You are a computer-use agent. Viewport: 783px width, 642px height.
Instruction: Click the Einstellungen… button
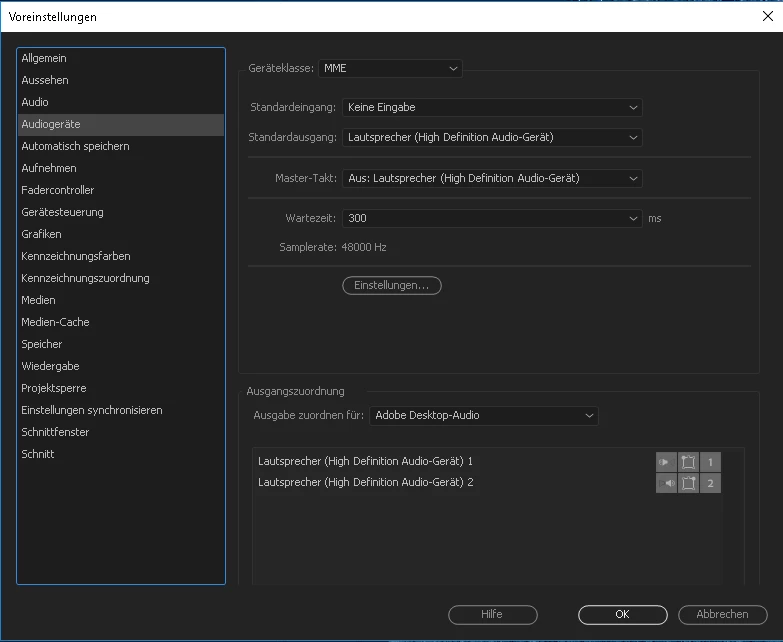tap(392, 285)
